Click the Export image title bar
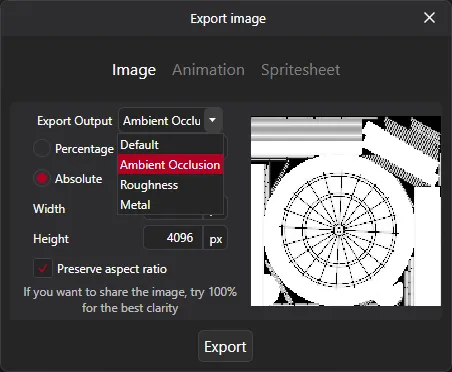Viewport: 452px width, 372px height. click(228, 18)
